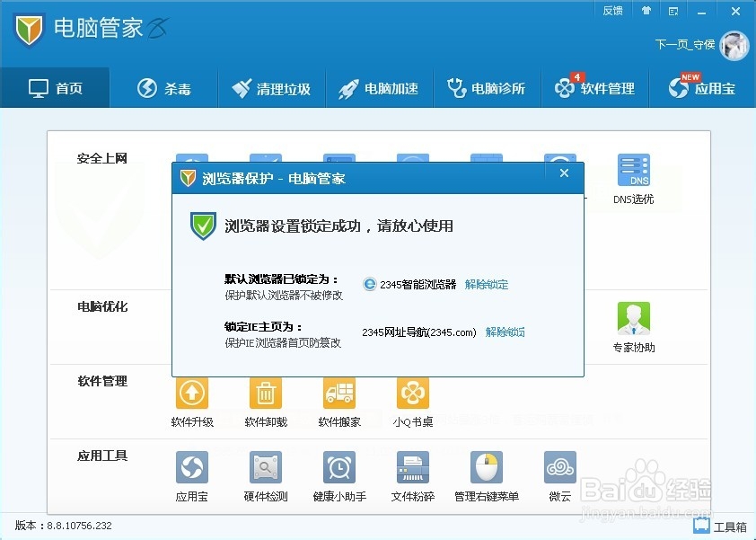Click the 2345网址导航(2345.com) text
756x540 pixels.
(x=419, y=332)
